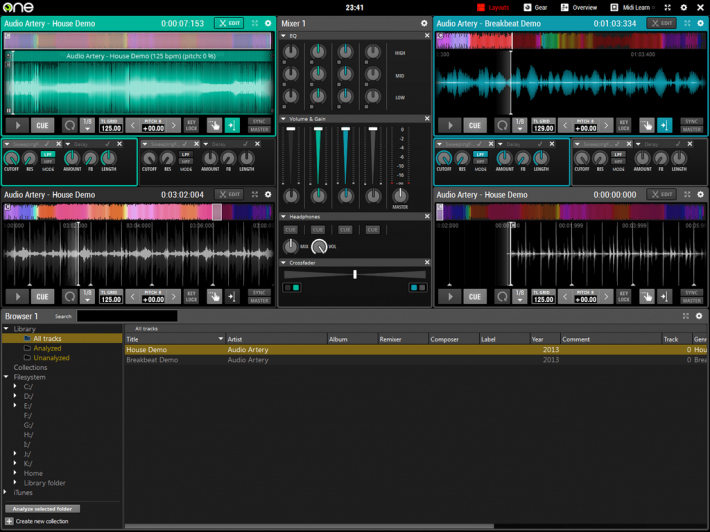This screenshot has width=710, height=532.
Task: Click the headphones VOL knob
Action: [x=319, y=246]
